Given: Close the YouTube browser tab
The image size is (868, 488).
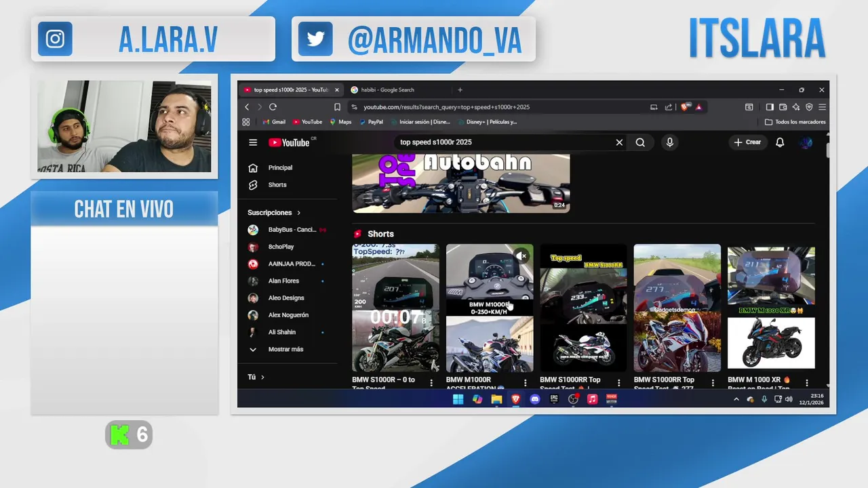Looking at the screenshot, I should click(337, 89).
